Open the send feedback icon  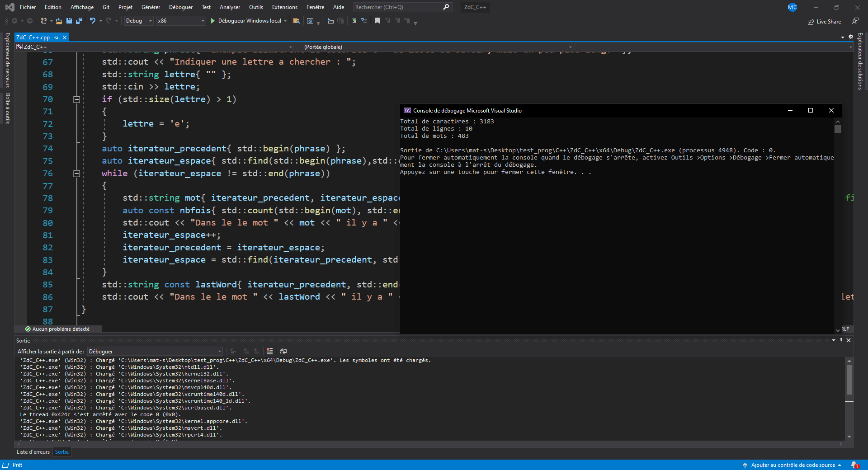(855, 21)
